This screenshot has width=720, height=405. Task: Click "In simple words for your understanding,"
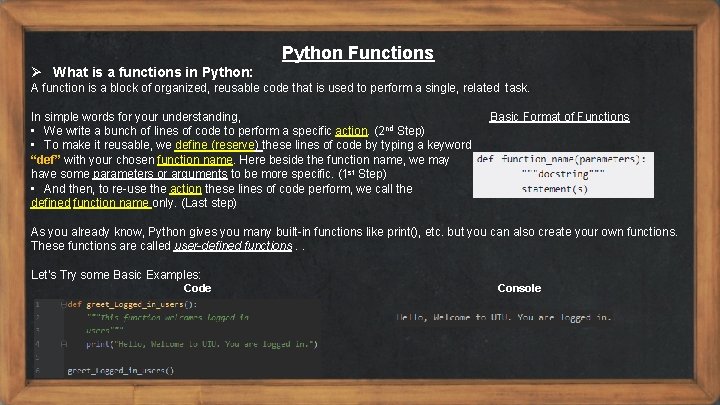[x=136, y=117]
